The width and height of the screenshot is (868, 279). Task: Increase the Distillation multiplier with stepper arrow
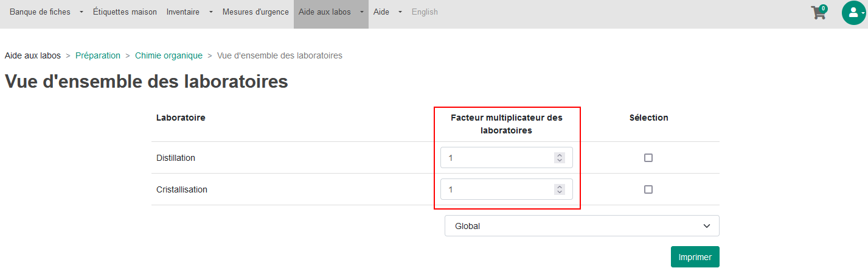560,155
